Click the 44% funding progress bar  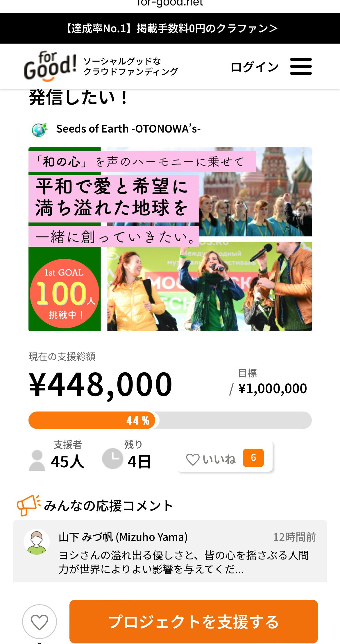[170, 420]
